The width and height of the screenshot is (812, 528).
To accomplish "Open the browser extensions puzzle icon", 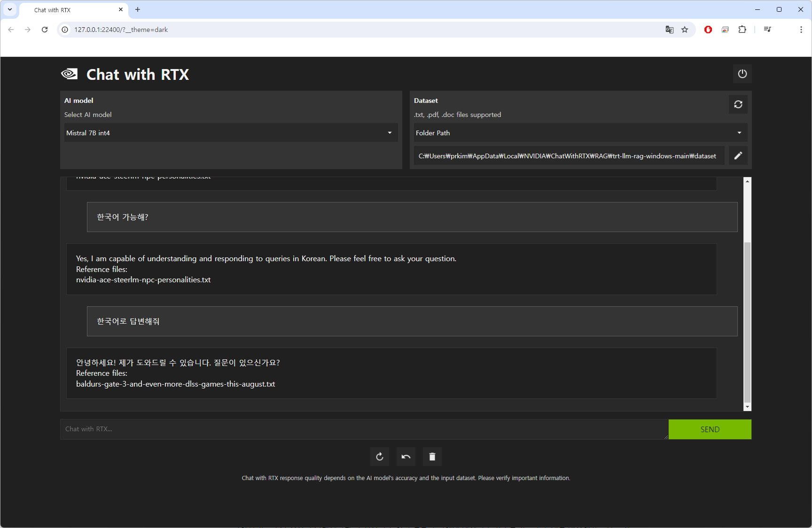I will pyautogui.click(x=742, y=30).
